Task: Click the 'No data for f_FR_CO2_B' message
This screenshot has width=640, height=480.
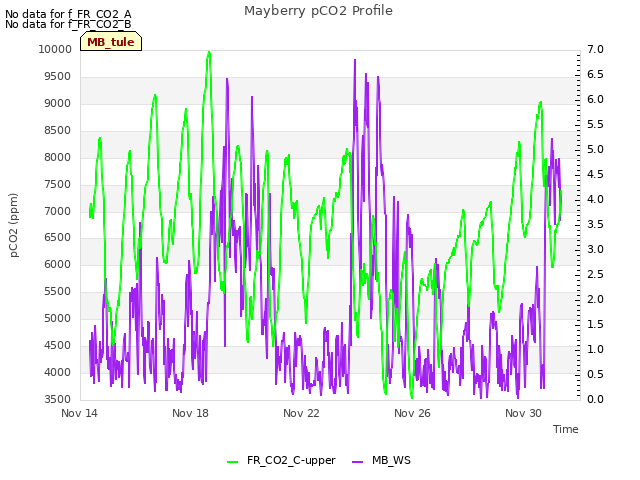Action: 68,24
